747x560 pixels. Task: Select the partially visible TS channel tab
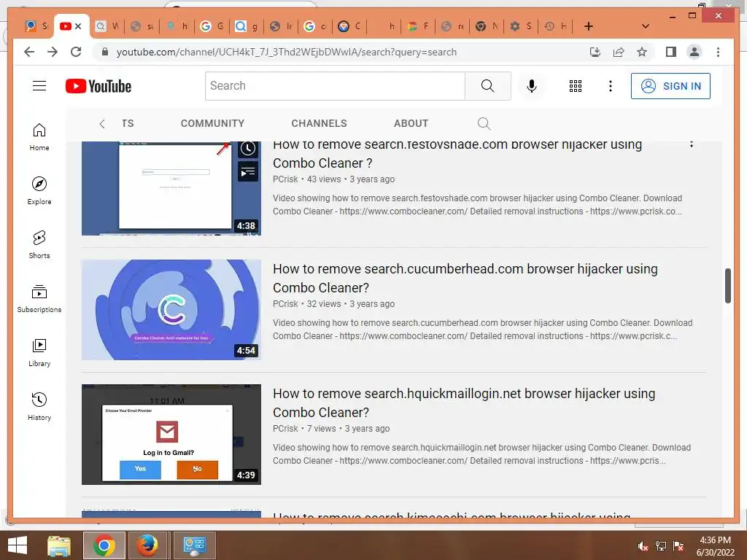(128, 123)
